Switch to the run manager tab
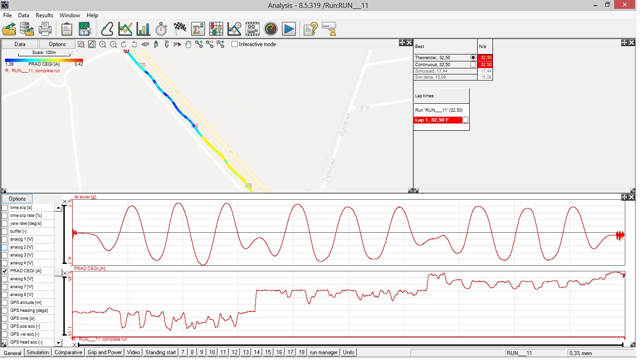 [x=324, y=352]
